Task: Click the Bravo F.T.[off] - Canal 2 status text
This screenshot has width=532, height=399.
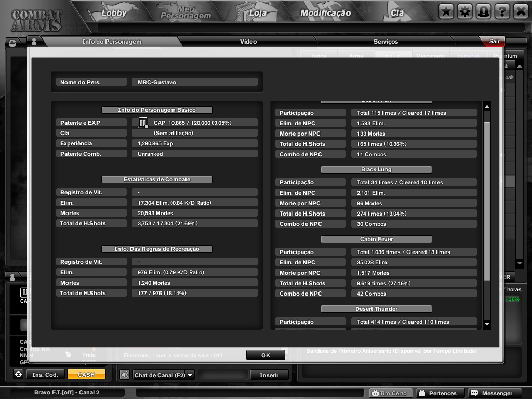Action: 66,393
